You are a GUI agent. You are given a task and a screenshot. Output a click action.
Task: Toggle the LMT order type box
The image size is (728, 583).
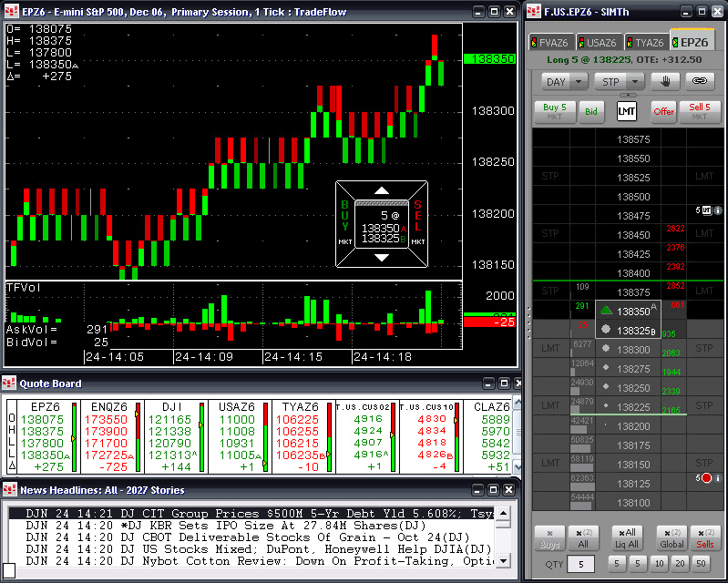(x=626, y=111)
